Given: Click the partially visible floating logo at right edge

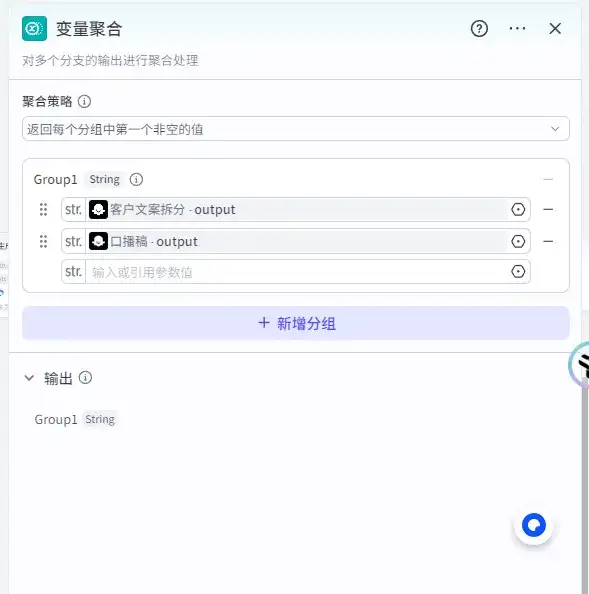Looking at the screenshot, I should [579, 364].
